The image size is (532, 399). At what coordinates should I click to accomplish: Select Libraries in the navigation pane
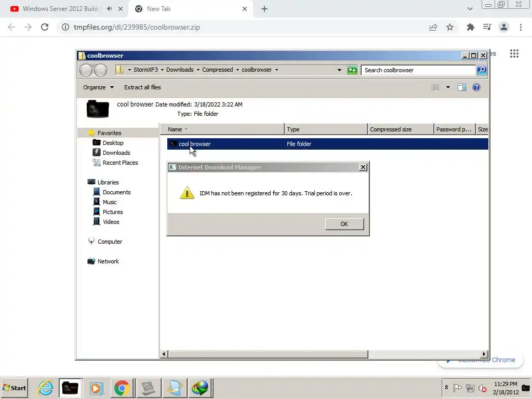coord(108,182)
